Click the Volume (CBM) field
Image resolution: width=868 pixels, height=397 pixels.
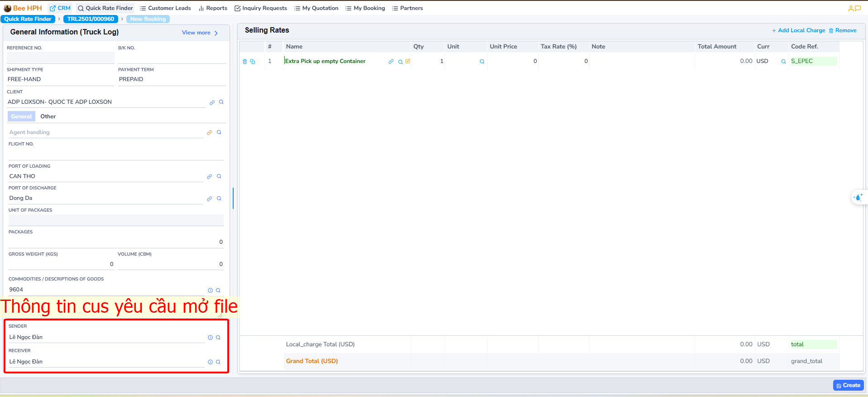171,264
